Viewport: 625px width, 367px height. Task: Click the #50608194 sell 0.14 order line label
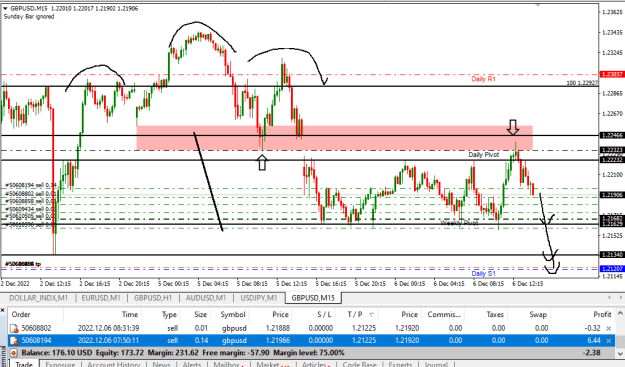coord(31,185)
